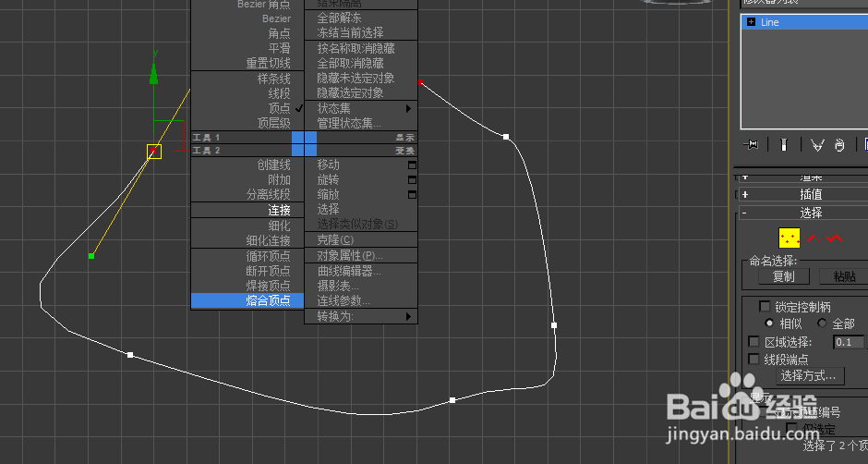Choose 细化 in the quad menu
The image size is (868, 464).
pyautogui.click(x=247, y=226)
